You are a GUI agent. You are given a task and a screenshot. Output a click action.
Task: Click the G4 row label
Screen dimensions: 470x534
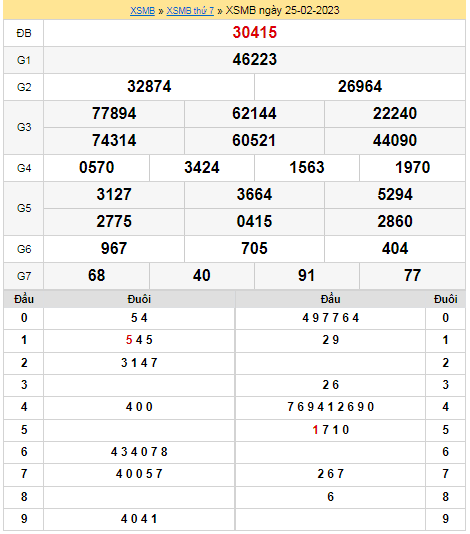[24, 168]
